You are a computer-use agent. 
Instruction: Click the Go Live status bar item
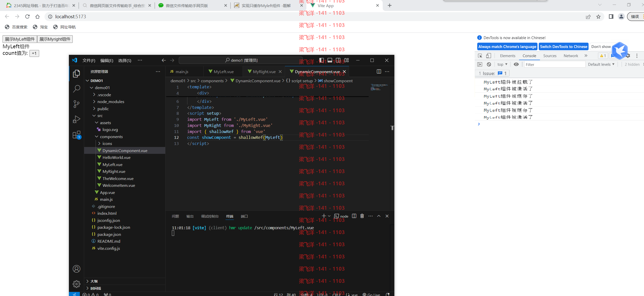click(x=371, y=294)
